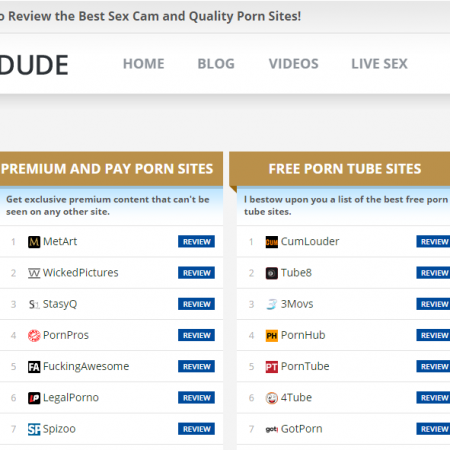Visit the Tube8 link
The height and width of the screenshot is (450, 450).
pyautogui.click(x=296, y=273)
